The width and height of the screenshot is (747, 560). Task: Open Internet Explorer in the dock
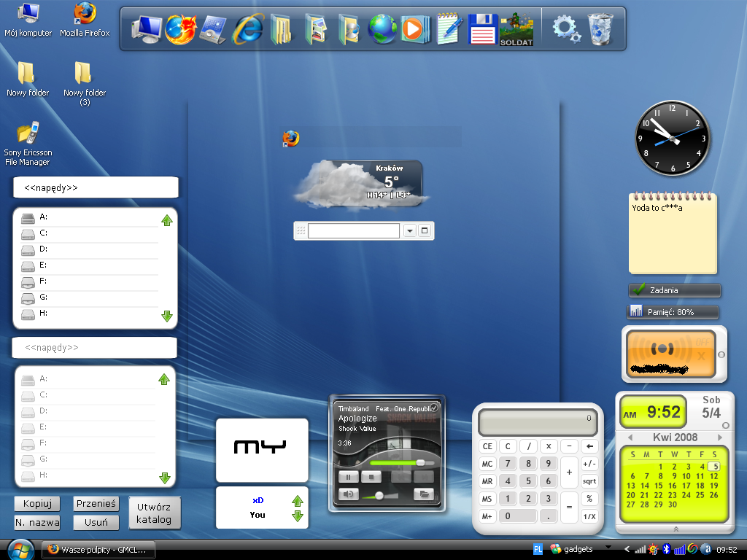(x=248, y=29)
